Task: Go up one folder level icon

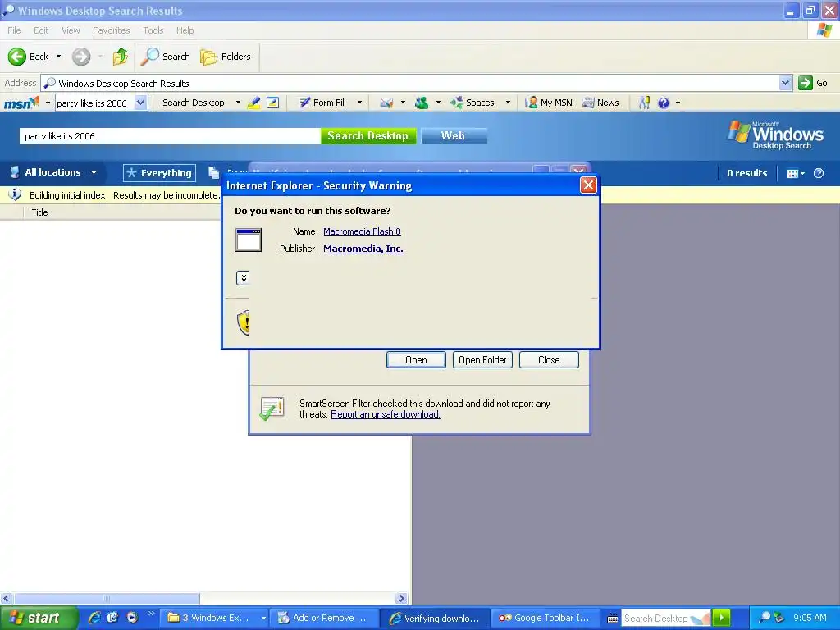Action: (121, 57)
